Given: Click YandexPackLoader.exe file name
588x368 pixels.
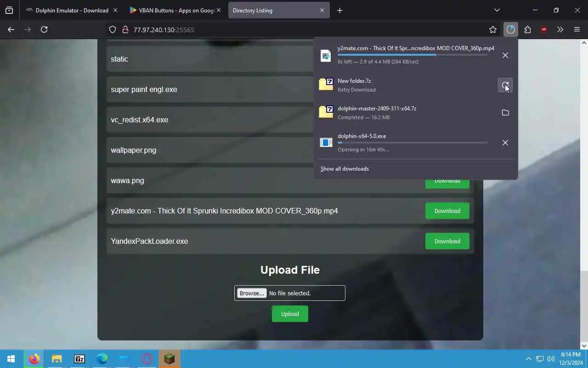Looking at the screenshot, I should (x=149, y=241).
